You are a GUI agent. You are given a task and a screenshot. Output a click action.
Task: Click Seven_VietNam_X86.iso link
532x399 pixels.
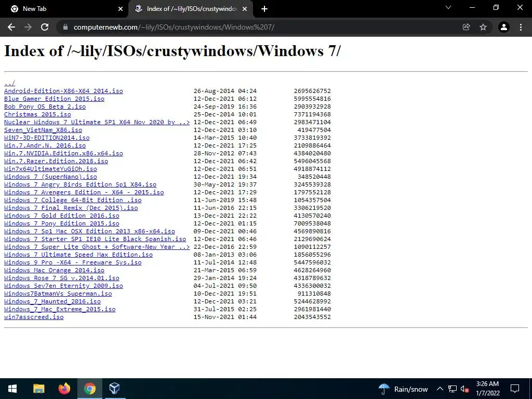pyautogui.click(x=43, y=130)
